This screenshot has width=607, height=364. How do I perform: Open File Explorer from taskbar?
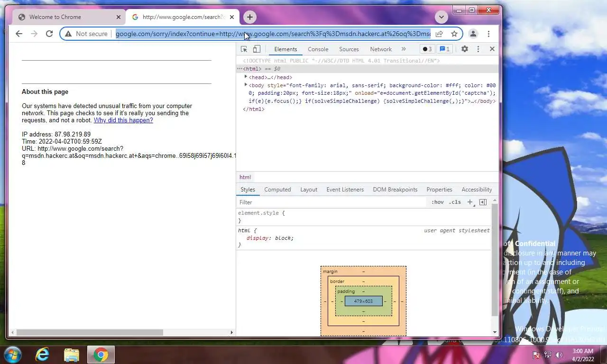72,355
